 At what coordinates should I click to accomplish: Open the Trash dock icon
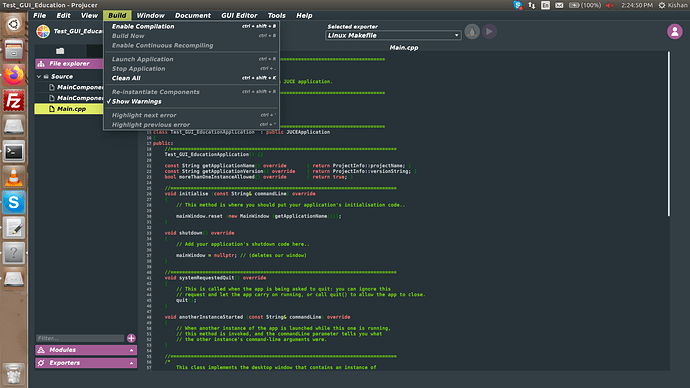(14, 374)
